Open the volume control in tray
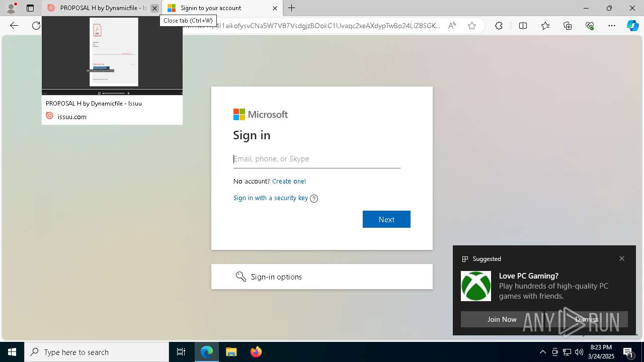Viewport: 644px width, 362px height. pos(579,352)
